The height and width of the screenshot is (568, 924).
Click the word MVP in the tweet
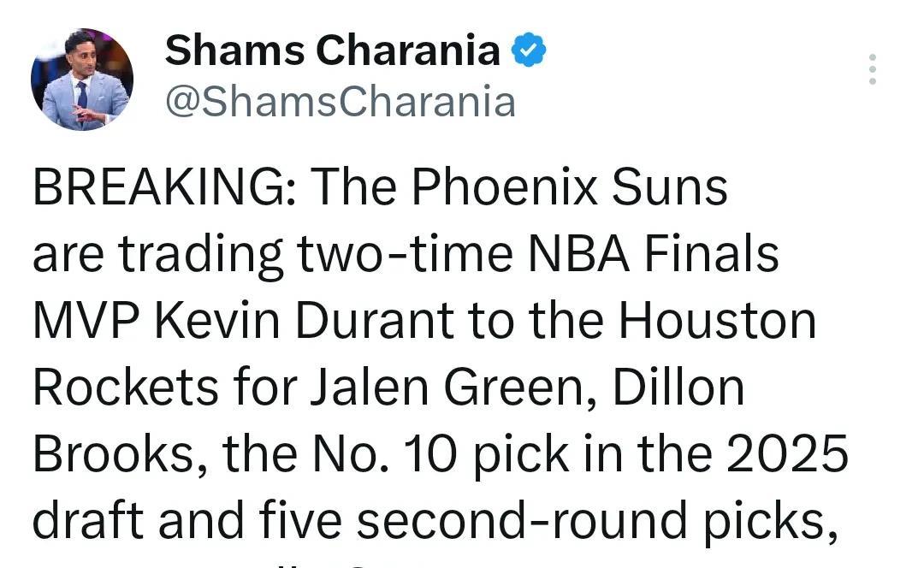pyautogui.click(x=86, y=321)
